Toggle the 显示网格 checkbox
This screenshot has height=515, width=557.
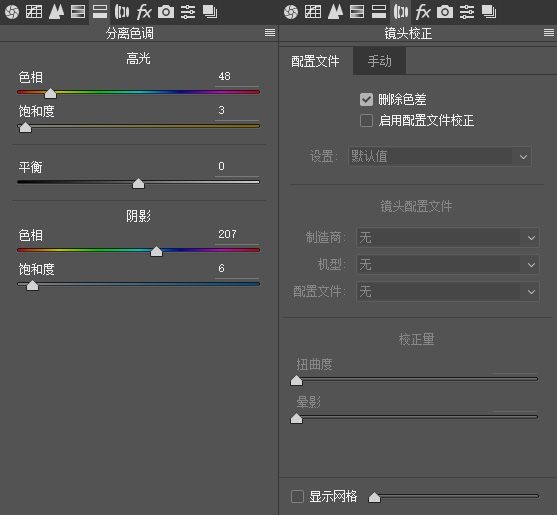tap(297, 496)
